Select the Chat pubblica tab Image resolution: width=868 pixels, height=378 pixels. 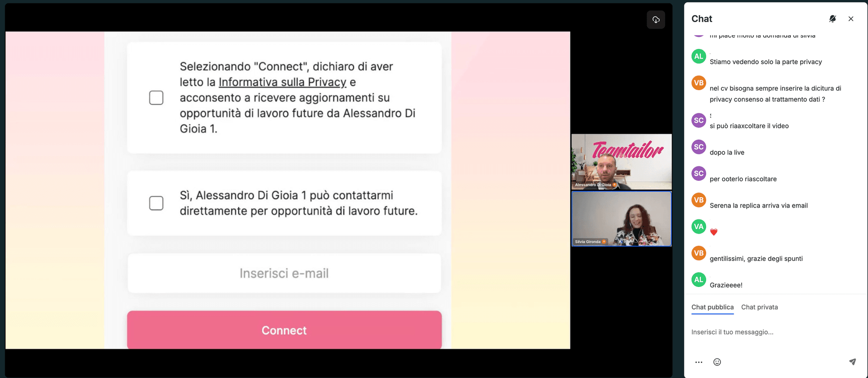713,307
